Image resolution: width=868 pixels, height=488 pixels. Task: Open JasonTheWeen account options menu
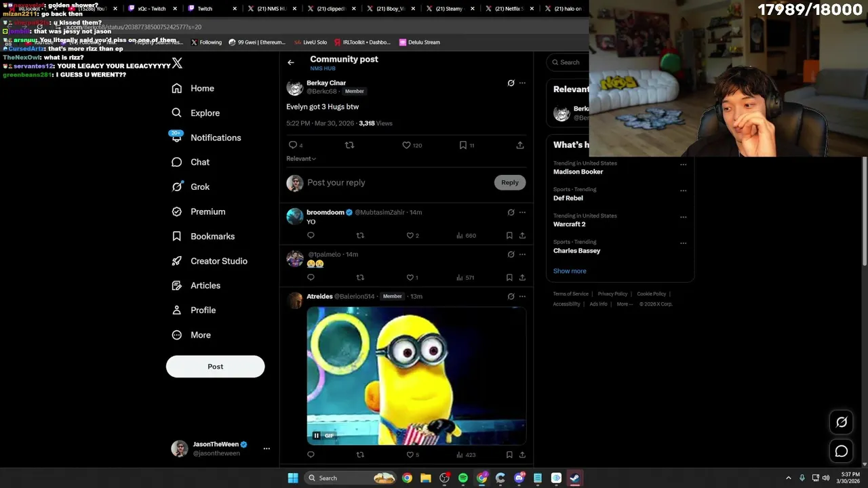(x=267, y=449)
